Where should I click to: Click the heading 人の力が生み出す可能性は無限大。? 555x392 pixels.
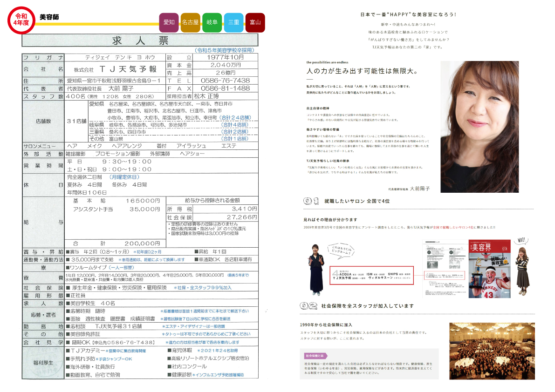pyautogui.click(x=363, y=71)
